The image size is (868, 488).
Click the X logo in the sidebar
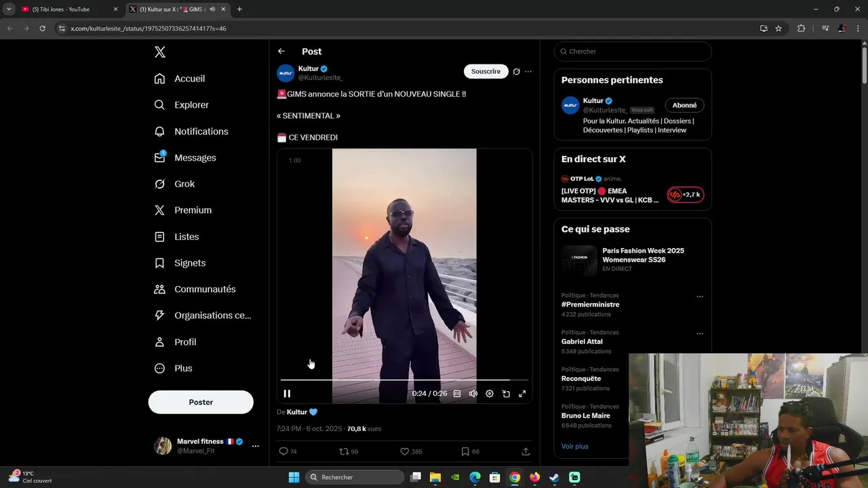tap(159, 52)
